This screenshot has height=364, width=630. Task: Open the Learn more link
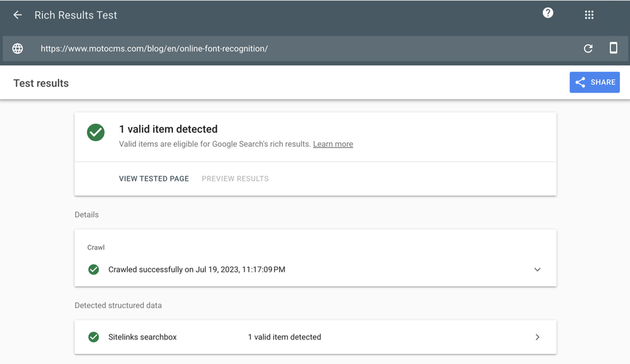333,144
